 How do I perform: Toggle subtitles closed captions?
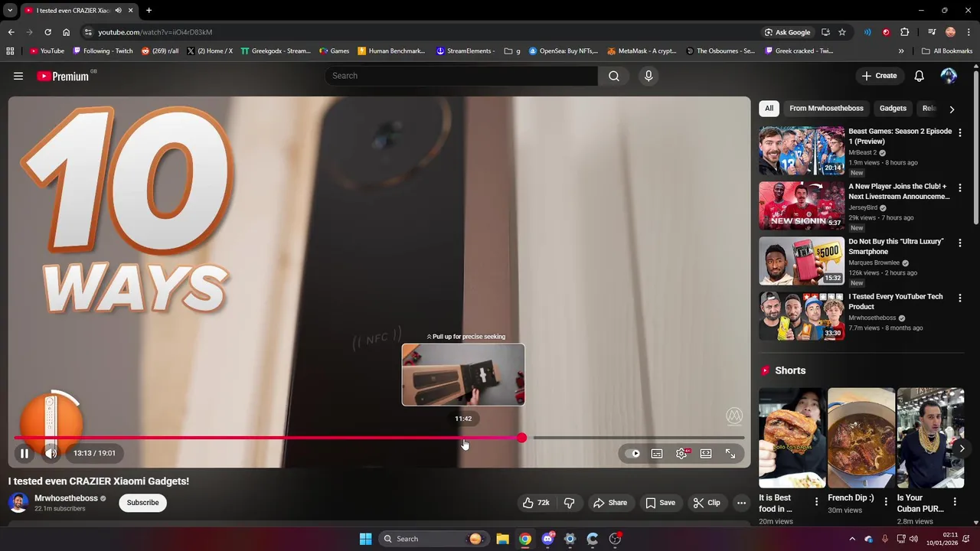(x=657, y=454)
